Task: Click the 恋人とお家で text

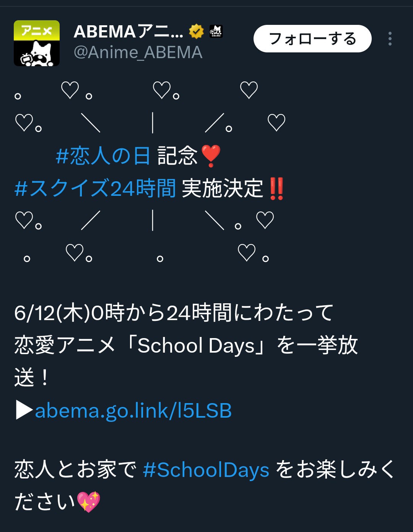Action: pos(75,470)
